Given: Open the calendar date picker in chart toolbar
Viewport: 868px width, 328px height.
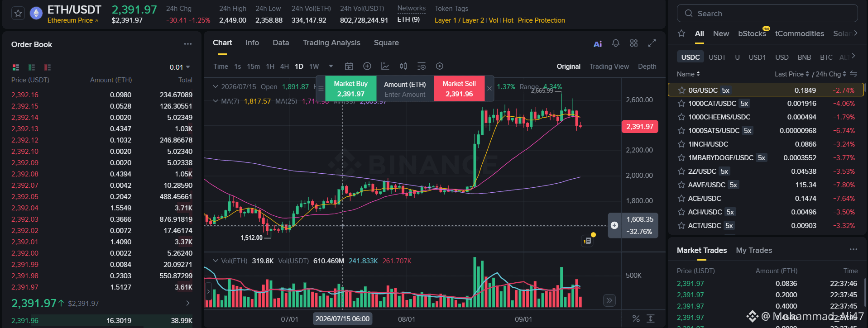Looking at the screenshot, I should 349,67.
